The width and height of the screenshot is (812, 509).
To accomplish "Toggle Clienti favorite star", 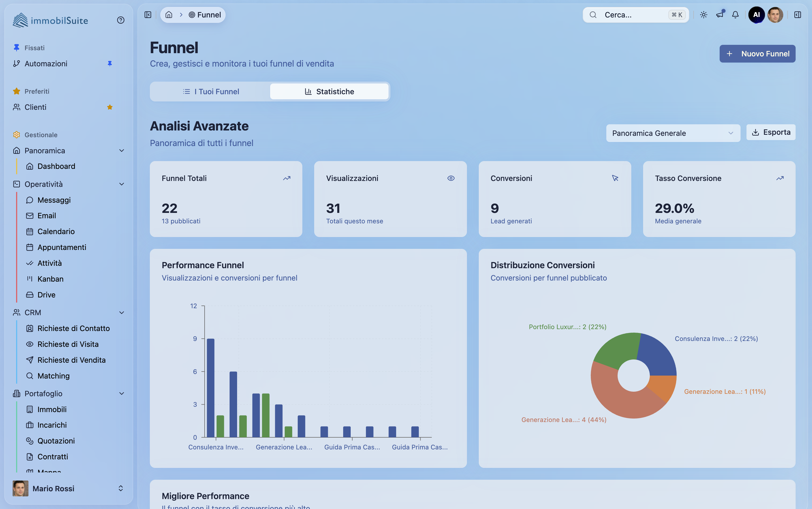I will coord(109,107).
